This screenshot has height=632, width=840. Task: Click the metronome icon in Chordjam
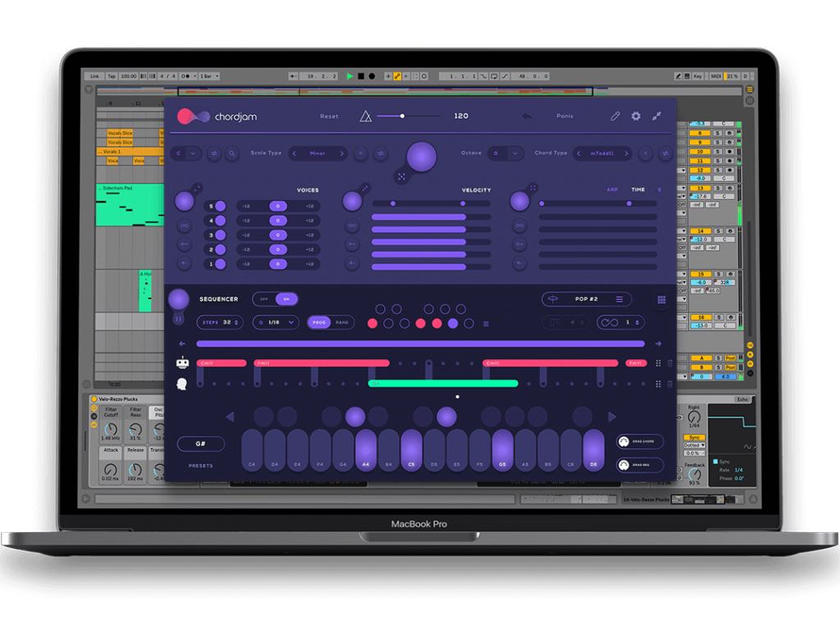366,116
